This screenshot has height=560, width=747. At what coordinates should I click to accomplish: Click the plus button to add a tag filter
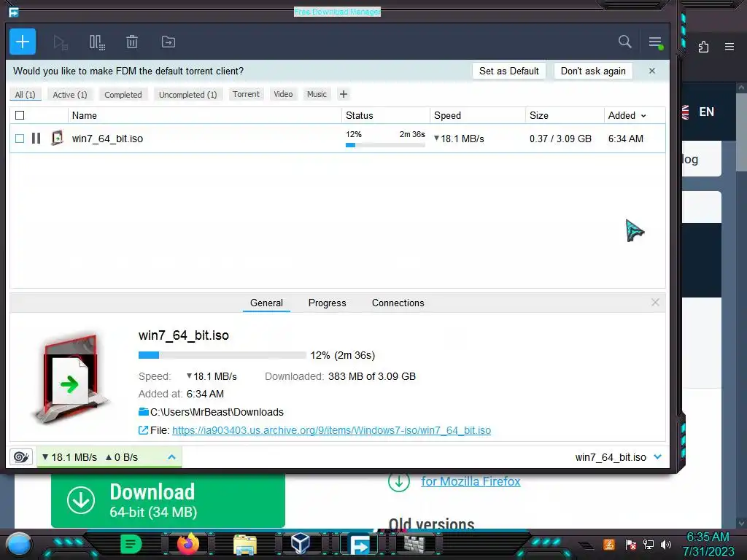pyautogui.click(x=344, y=94)
